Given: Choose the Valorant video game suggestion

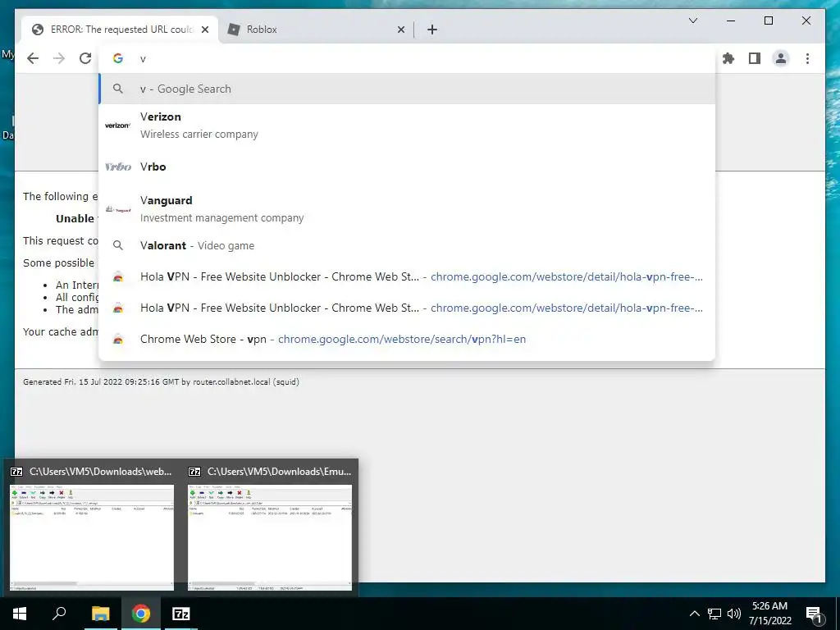Looking at the screenshot, I should [407, 245].
